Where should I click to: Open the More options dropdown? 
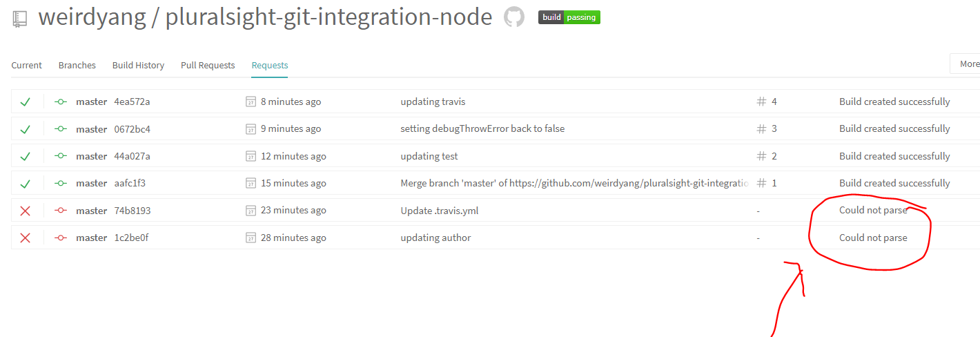pos(965,64)
